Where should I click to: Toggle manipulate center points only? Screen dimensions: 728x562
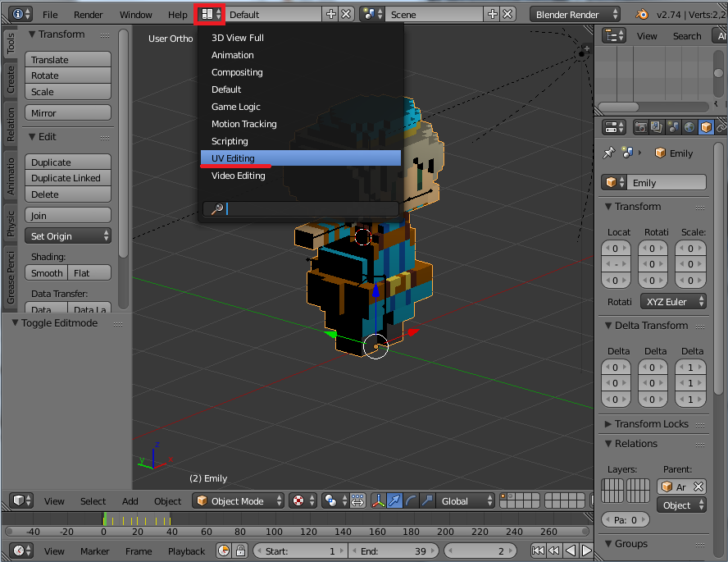tap(357, 500)
